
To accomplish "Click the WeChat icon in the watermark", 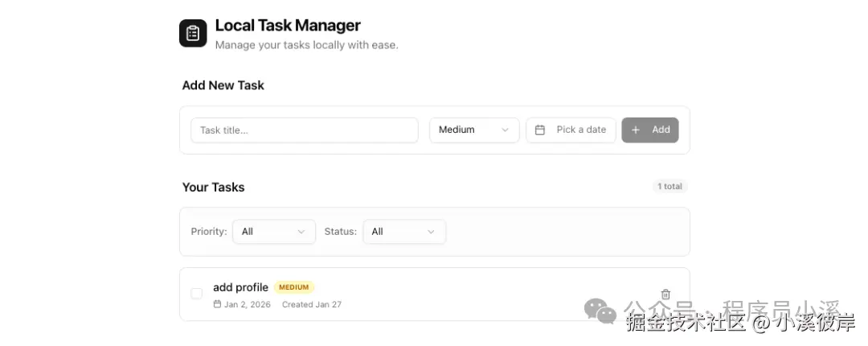I will [600, 311].
